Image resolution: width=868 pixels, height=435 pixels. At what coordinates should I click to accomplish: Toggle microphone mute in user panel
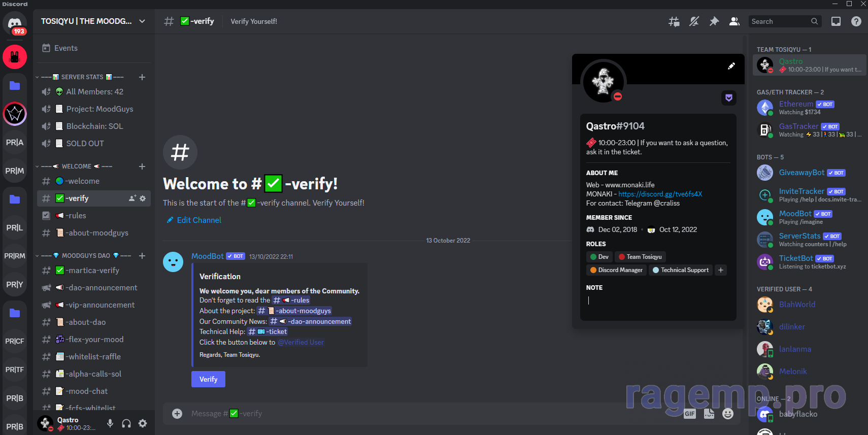pos(110,423)
